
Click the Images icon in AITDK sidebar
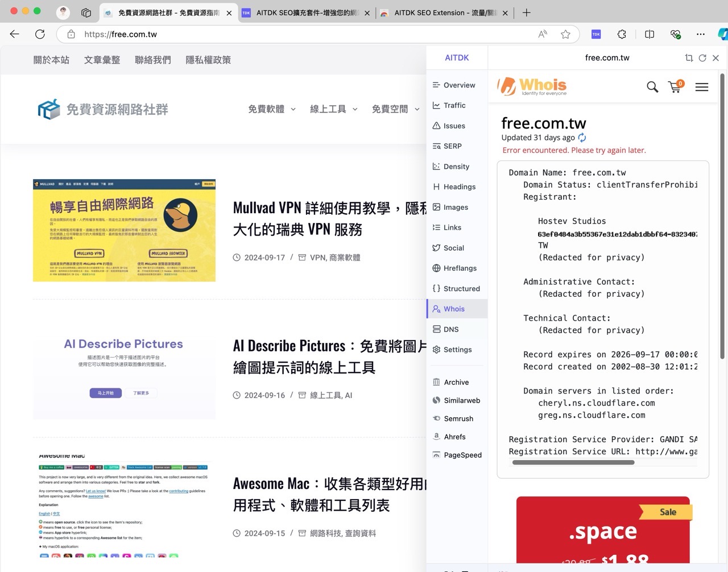click(x=436, y=208)
